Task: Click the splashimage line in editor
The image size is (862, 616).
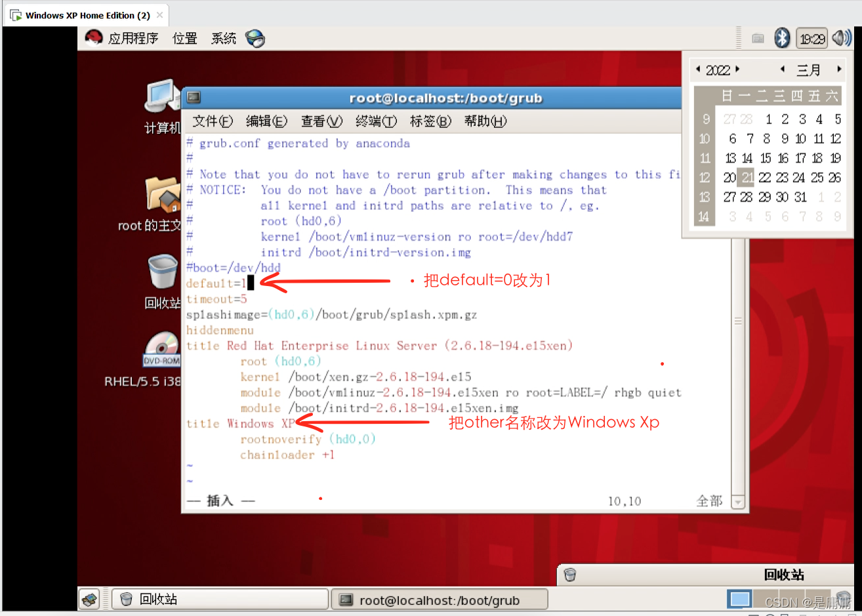Action: point(332,315)
